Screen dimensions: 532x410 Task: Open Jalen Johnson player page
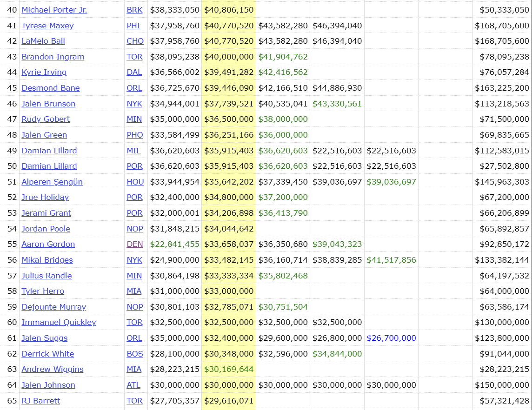[48, 385]
